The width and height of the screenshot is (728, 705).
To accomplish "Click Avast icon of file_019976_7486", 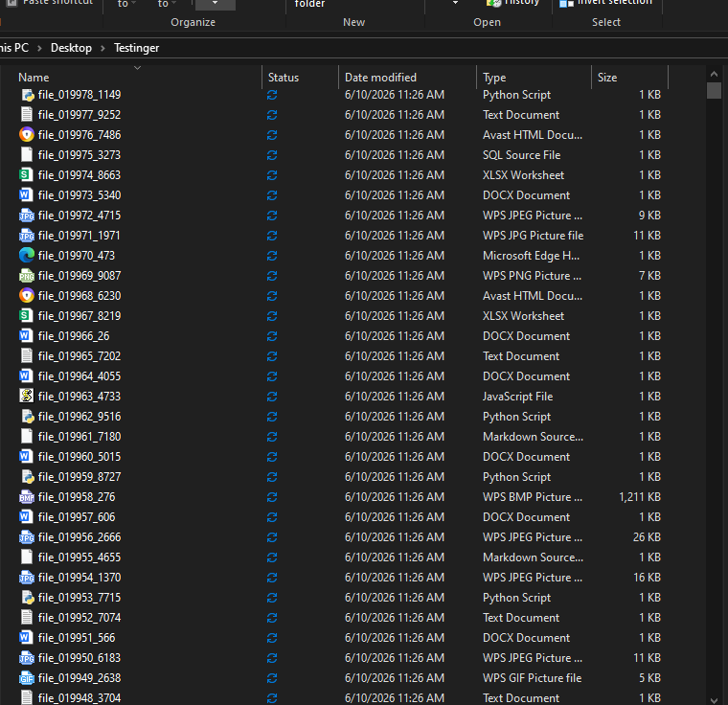I will (x=27, y=135).
